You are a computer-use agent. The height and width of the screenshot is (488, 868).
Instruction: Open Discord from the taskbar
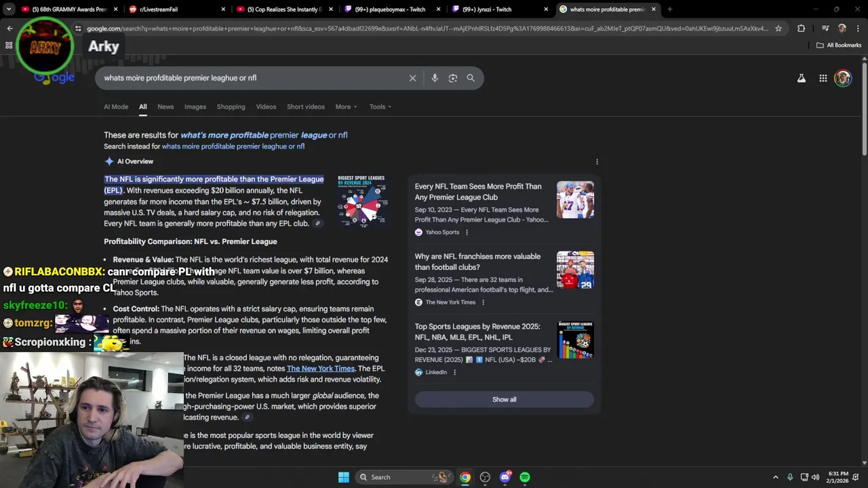505,477
